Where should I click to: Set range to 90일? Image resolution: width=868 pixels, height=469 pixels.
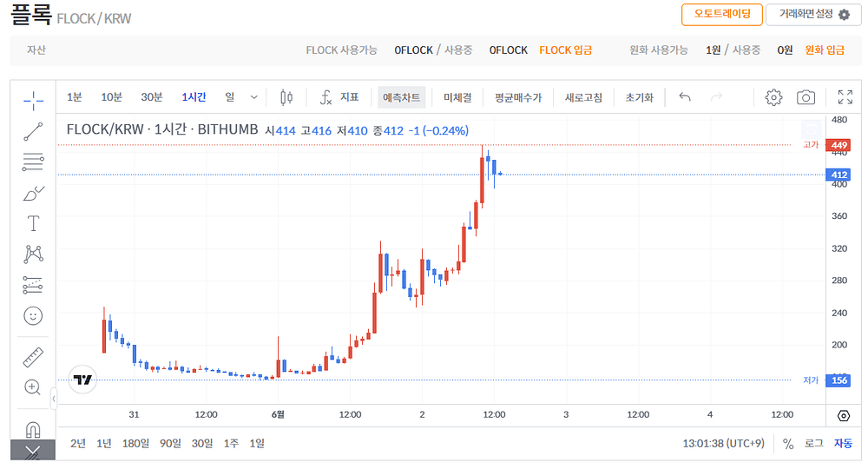tap(170, 444)
